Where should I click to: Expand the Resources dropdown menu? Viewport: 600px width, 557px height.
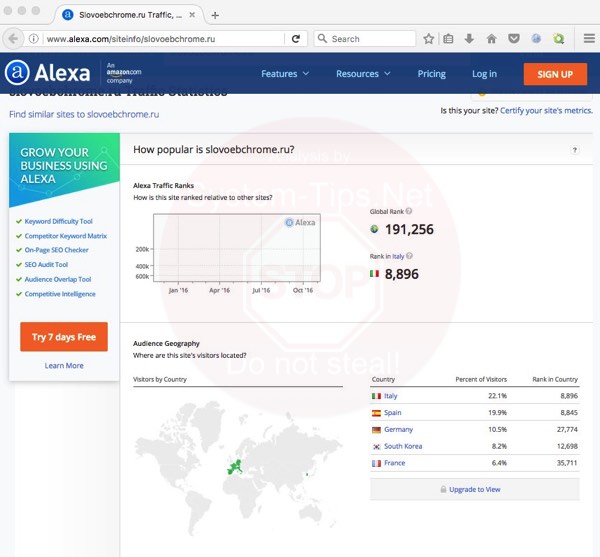pos(363,74)
